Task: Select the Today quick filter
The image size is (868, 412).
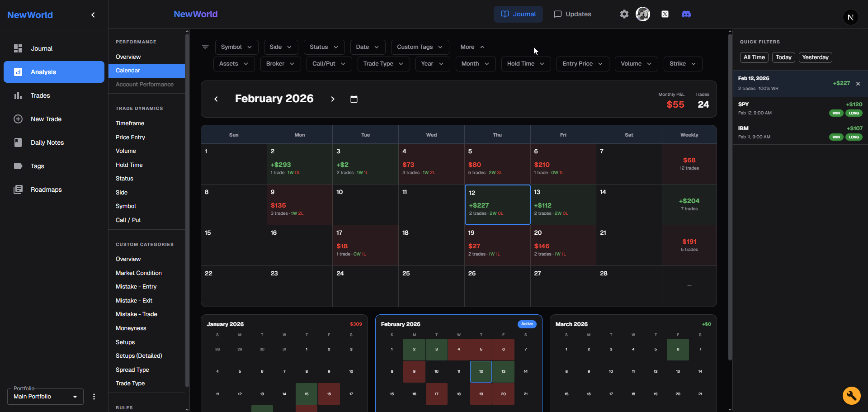Action: click(x=783, y=57)
